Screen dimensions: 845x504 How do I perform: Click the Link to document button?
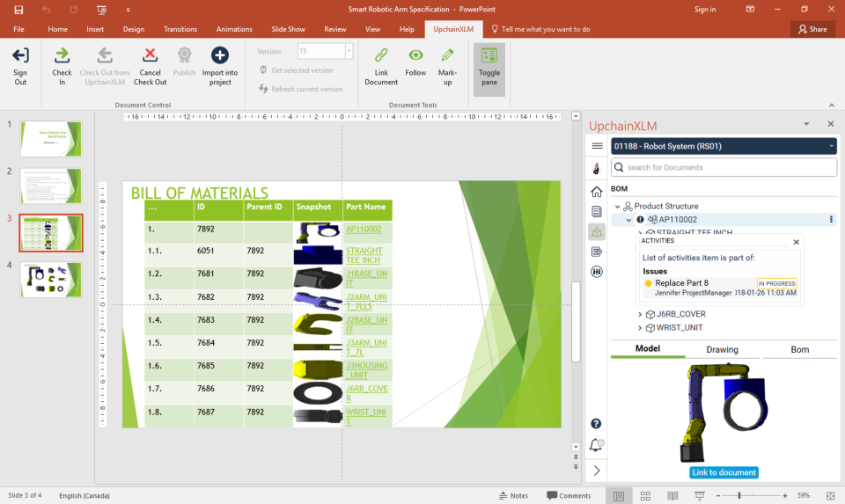pos(724,472)
